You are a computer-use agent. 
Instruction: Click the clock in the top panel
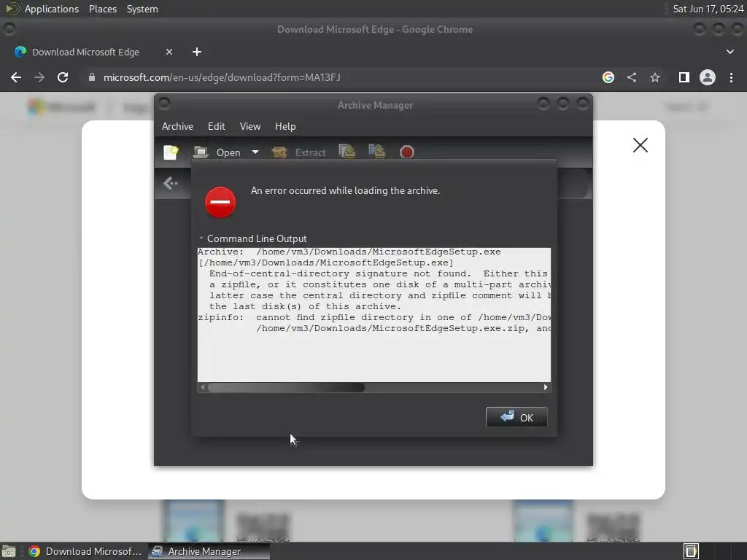[708, 9]
